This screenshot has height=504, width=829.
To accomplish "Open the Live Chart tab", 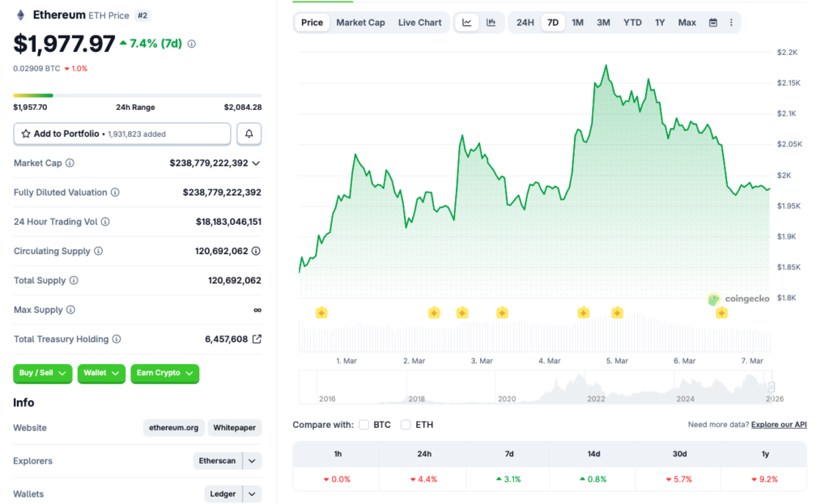I will pyautogui.click(x=419, y=22).
